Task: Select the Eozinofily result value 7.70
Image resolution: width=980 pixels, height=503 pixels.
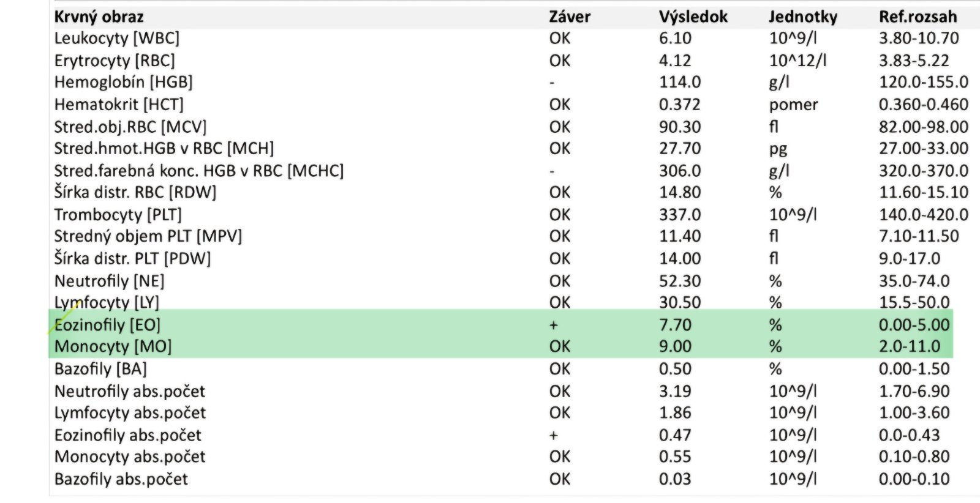Action: tap(675, 324)
